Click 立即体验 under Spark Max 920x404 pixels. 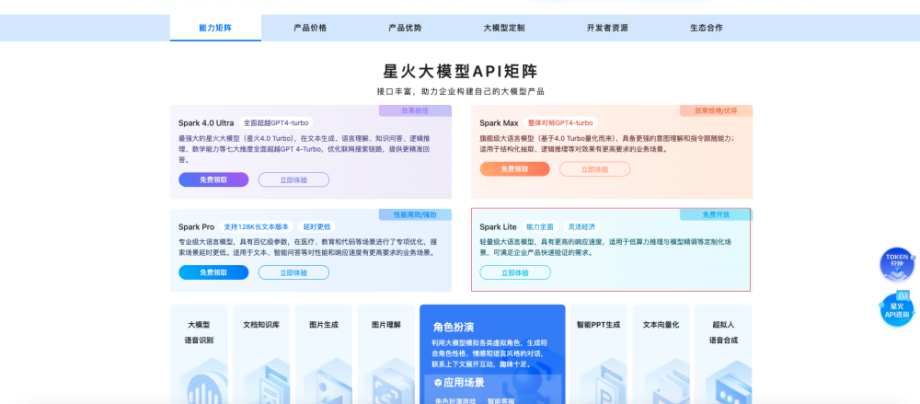pos(594,169)
